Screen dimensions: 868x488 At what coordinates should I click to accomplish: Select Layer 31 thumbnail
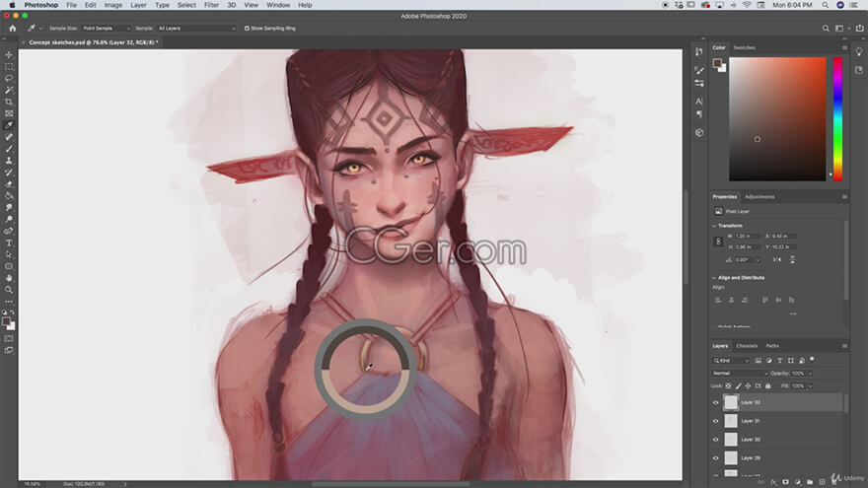coord(731,421)
